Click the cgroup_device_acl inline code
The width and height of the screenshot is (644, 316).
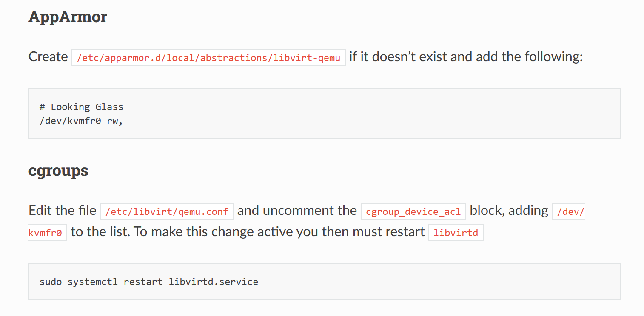click(413, 212)
